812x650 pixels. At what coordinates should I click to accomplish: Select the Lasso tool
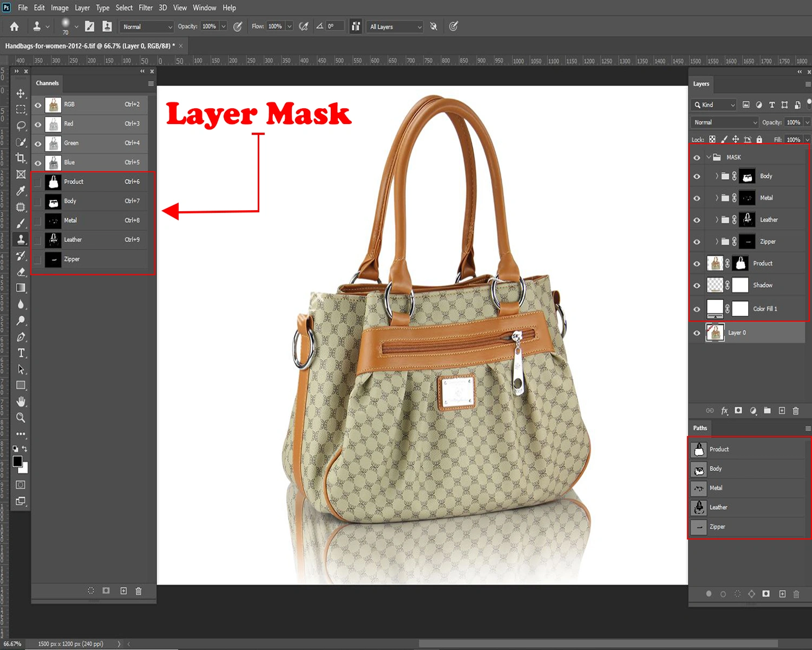coord(21,126)
